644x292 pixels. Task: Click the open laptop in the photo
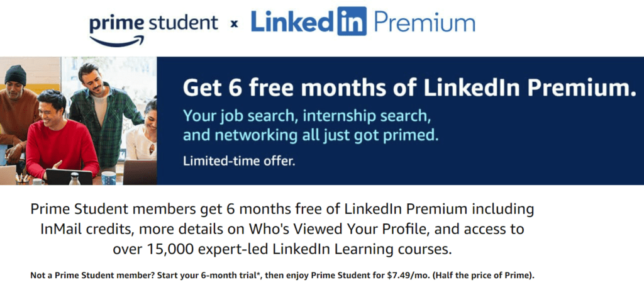69,177
